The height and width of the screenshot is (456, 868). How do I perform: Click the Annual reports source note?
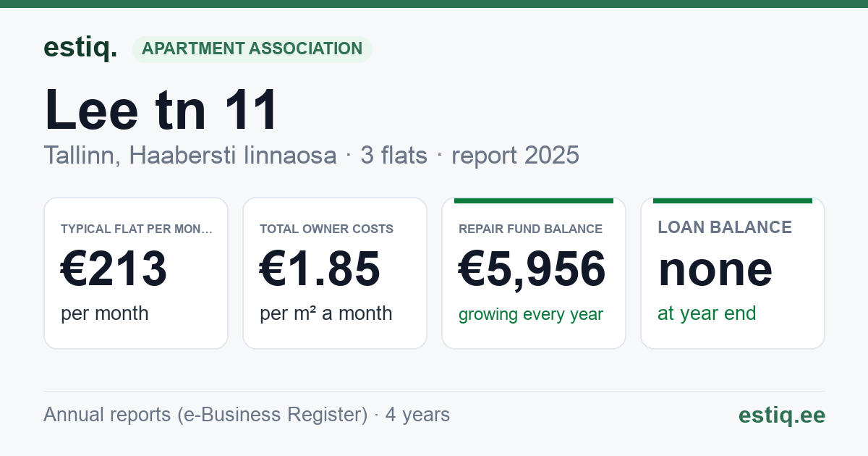pyautogui.click(x=247, y=415)
